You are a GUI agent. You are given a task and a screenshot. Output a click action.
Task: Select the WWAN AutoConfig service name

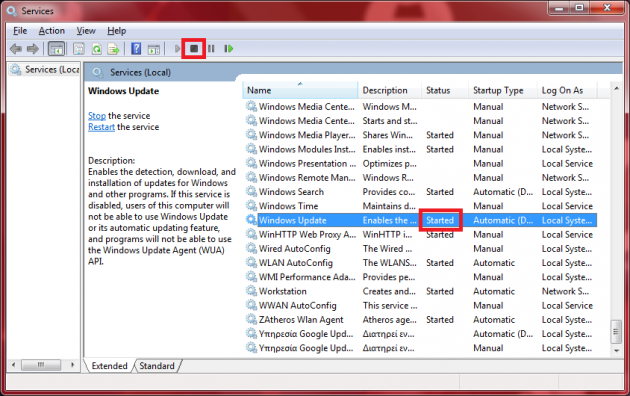pyautogui.click(x=298, y=305)
